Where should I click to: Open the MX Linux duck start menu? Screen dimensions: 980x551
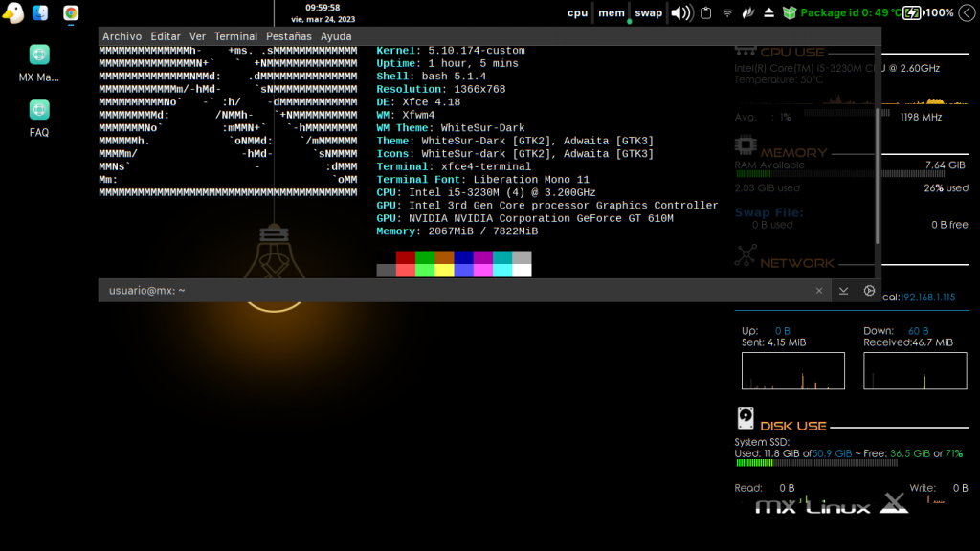[12, 12]
